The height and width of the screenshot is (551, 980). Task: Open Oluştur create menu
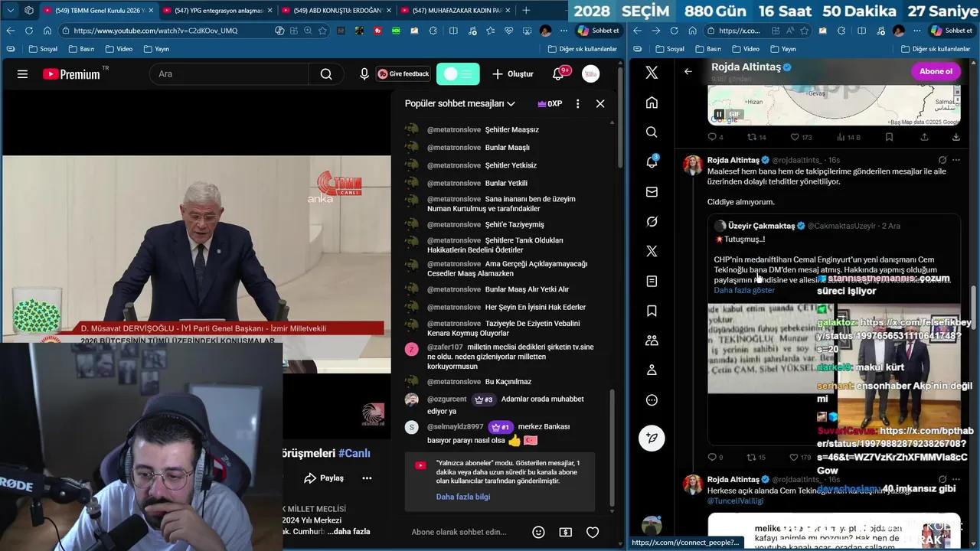point(513,74)
